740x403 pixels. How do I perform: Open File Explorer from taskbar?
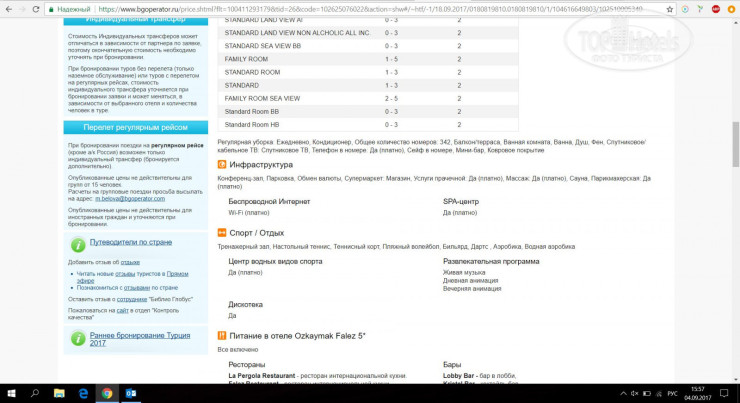pyautogui.click(x=57, y=392)
